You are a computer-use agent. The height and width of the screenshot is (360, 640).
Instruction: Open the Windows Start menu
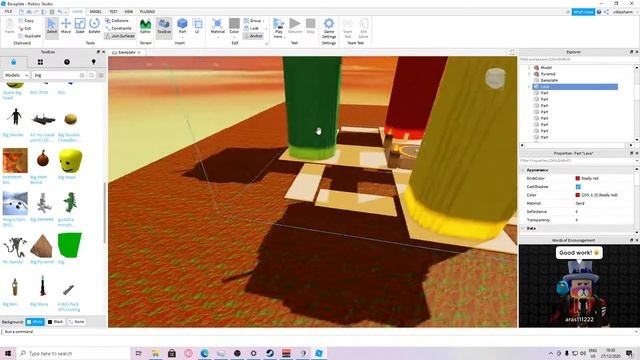tap(8, 353)
